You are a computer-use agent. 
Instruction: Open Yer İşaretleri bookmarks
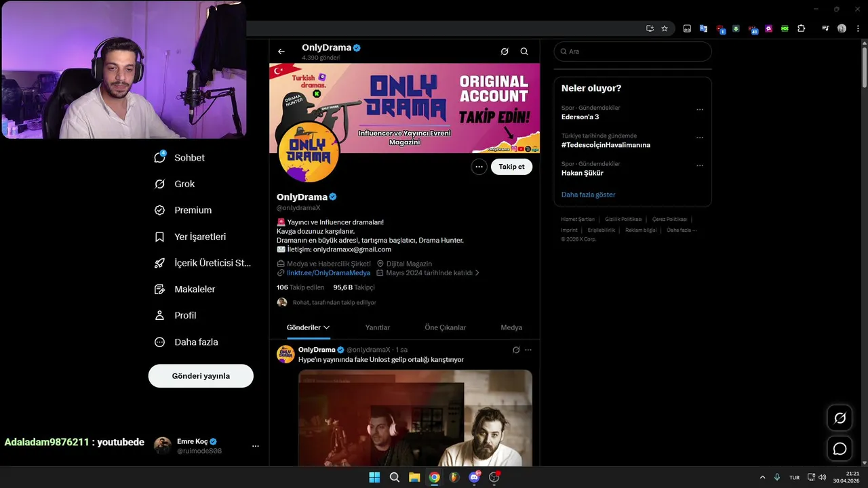(191, 237)
